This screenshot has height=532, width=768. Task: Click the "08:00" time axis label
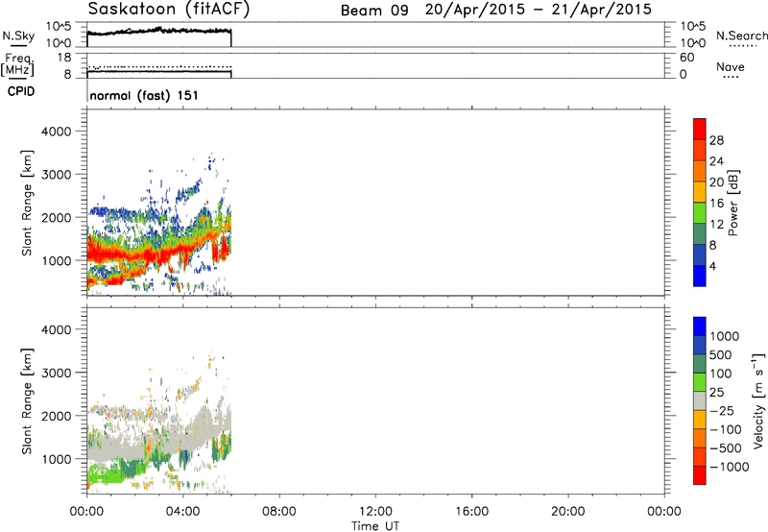click(279, 512)
